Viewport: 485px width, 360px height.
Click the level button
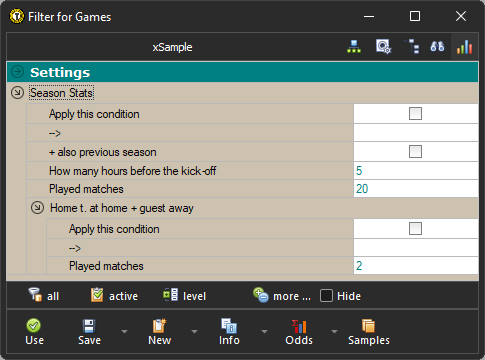(184, 296)
